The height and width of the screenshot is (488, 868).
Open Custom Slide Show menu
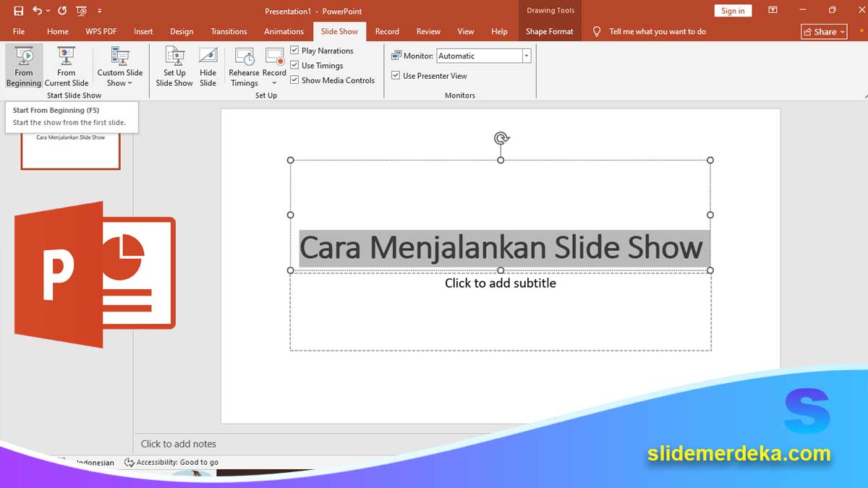click(x=120, y=67)
